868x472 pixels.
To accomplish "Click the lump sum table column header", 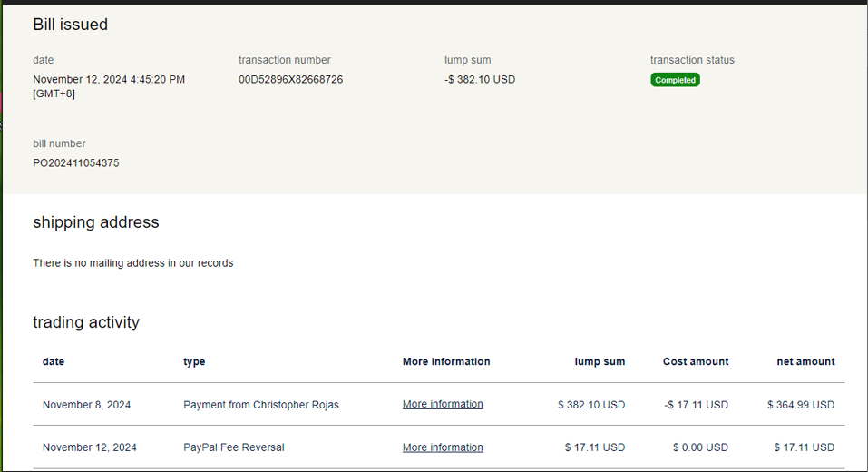I will click(x=600, y=361).
